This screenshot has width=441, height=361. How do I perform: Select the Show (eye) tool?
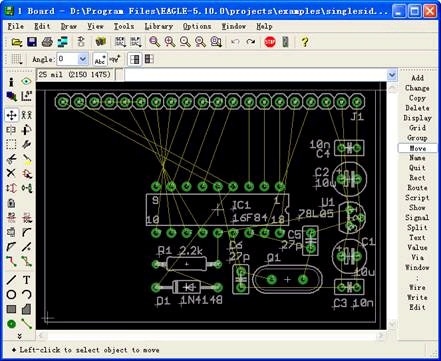coord(26,81)
